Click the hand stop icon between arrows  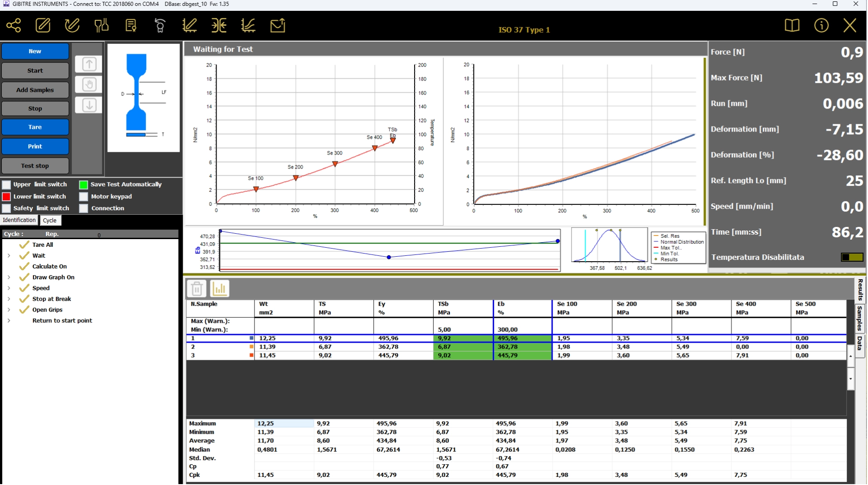pyautogui.click(x=89, y=85)
